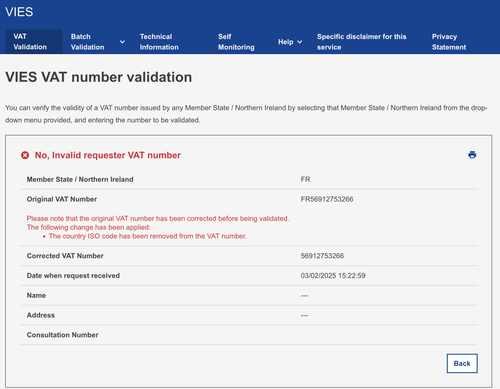Expand the Help dropdown chevron
The width and height of the screenshot is (500, 389).
coord(299,42)
